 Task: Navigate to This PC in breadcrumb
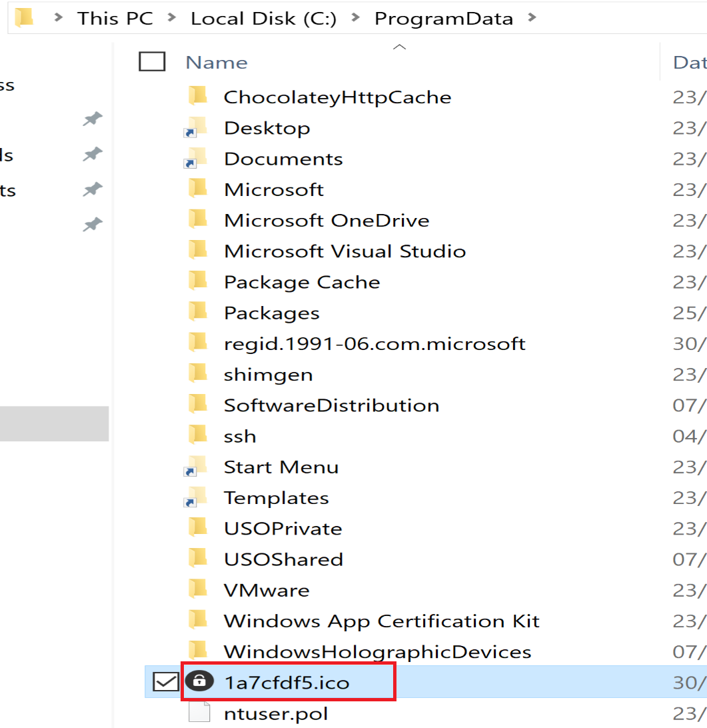click(x=115, y=19)
